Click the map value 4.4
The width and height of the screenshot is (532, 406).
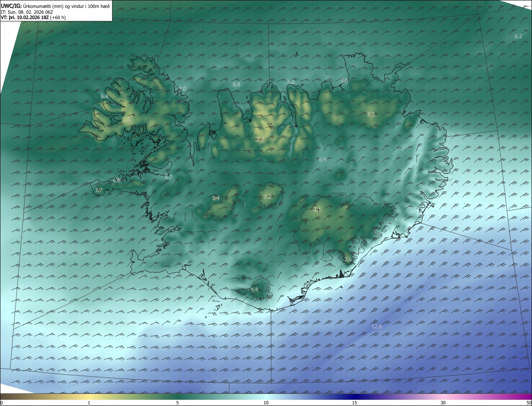(x=254, y=289)
